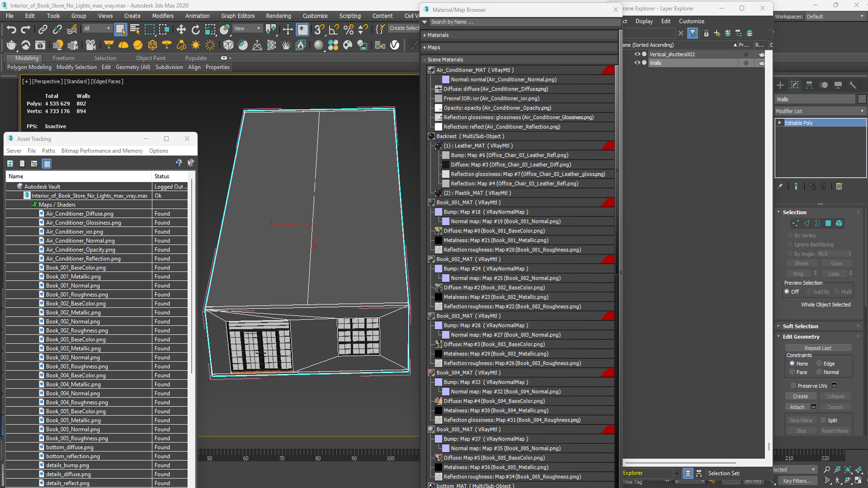The height and width of the screenshot is (488, 868).
Task: Open the Modifier List dropdown
Action: click(820, 111)
